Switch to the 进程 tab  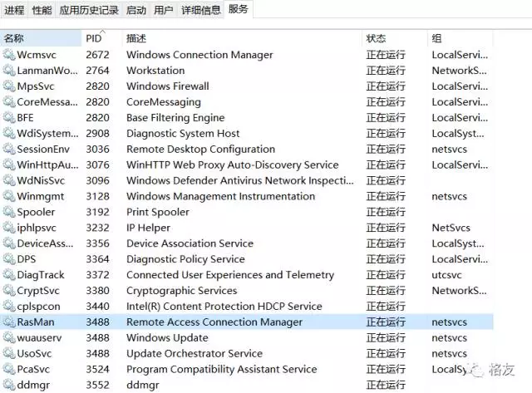(x=14, y=10)
